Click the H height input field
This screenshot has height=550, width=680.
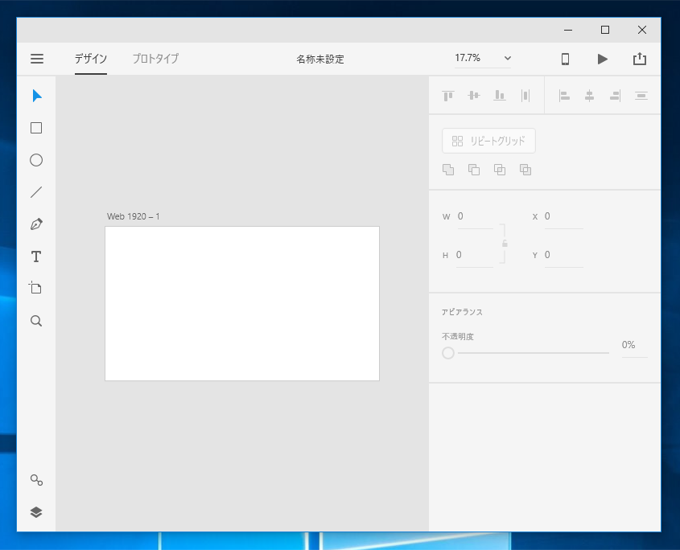coord(474,255)
